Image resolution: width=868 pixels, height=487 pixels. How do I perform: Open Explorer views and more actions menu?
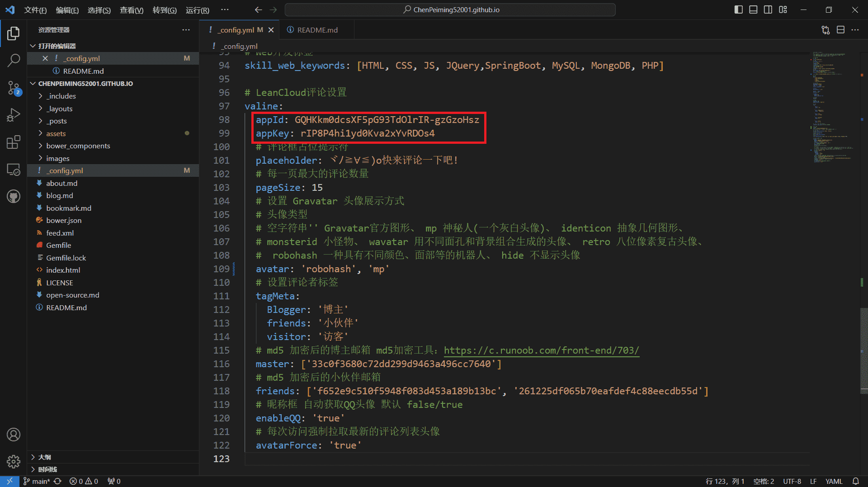click(x=186, y=30)
